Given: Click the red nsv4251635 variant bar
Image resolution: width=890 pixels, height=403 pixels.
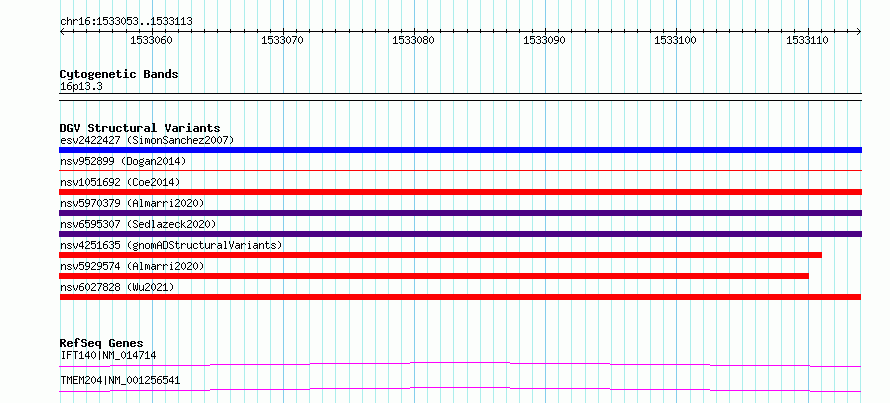Looking at the screenshot, I should click(x=440, y=255).
